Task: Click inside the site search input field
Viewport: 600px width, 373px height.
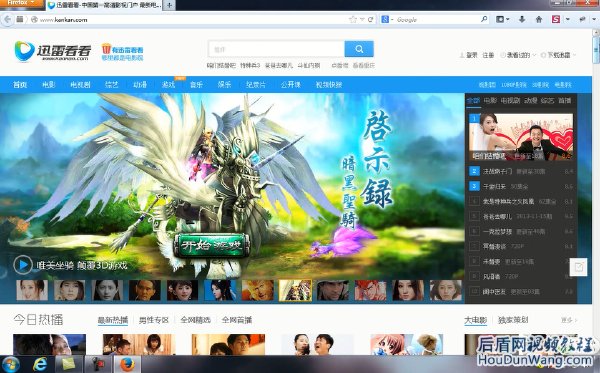Action: click(276, 49)
